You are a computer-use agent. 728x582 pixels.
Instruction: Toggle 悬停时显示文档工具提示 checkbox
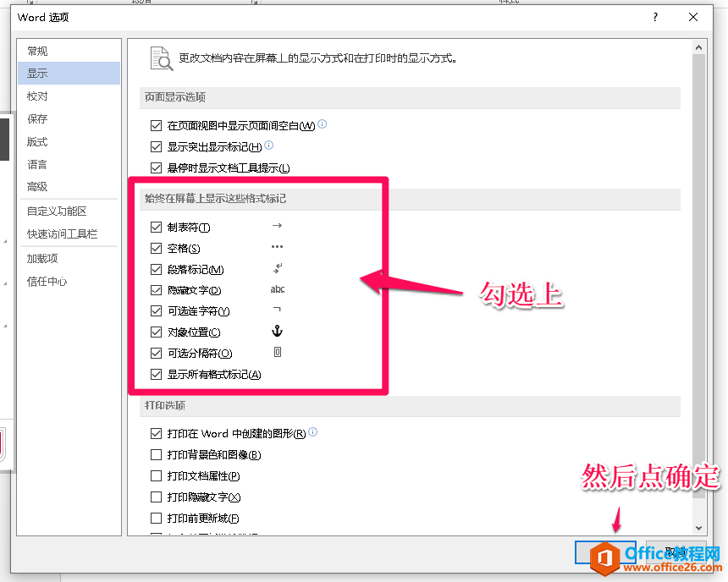(156, 168)
